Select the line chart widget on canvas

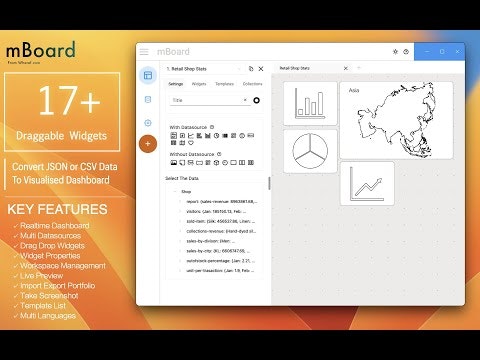pos(367,183)
